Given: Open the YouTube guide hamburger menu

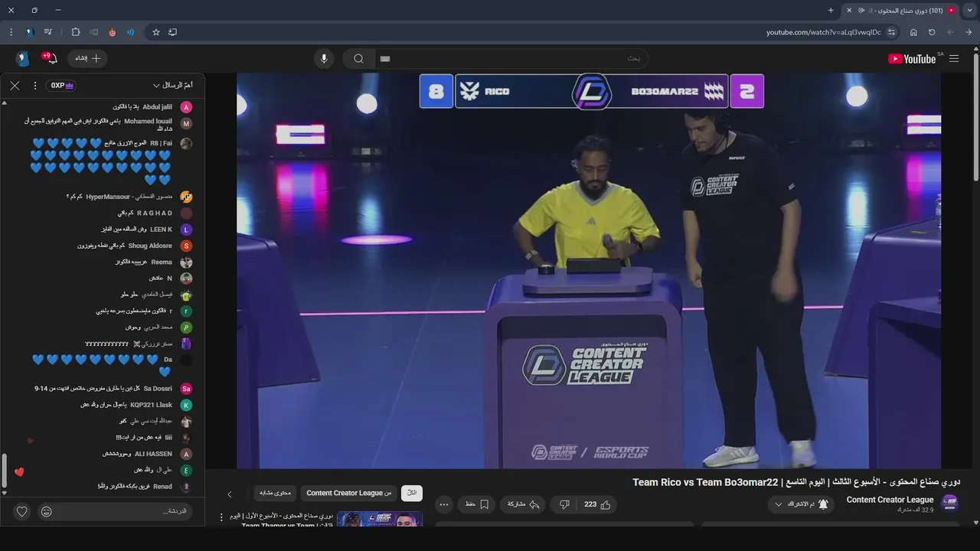Looking at the screenshot, I should (x=954, y=59).
